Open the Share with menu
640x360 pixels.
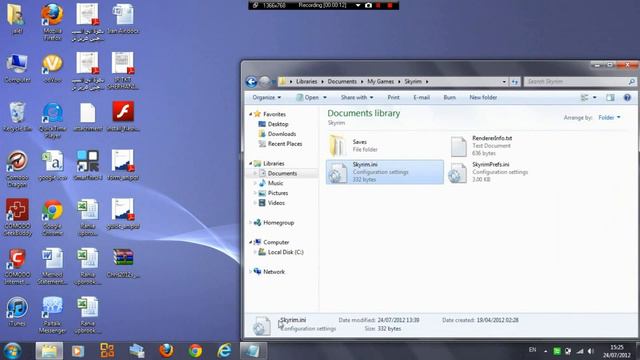coord(357,98)
